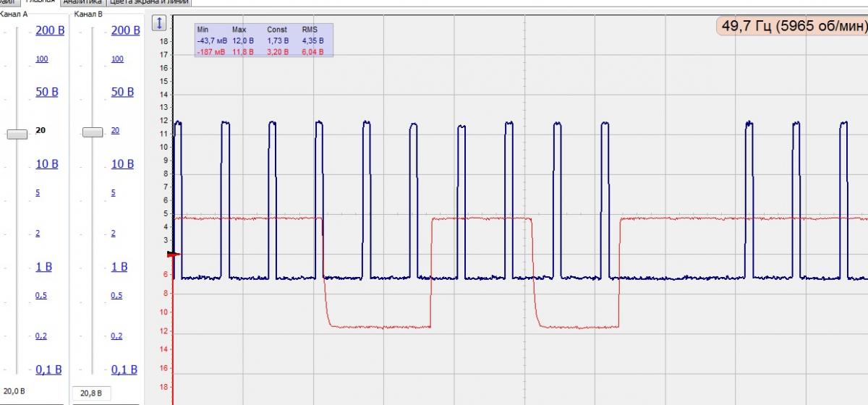Image resolution: width=868 pixels, height=405 pixels.
Task: Click the Min Max Const RMS table
Action: pyautogui.click(x=264, y=40)
